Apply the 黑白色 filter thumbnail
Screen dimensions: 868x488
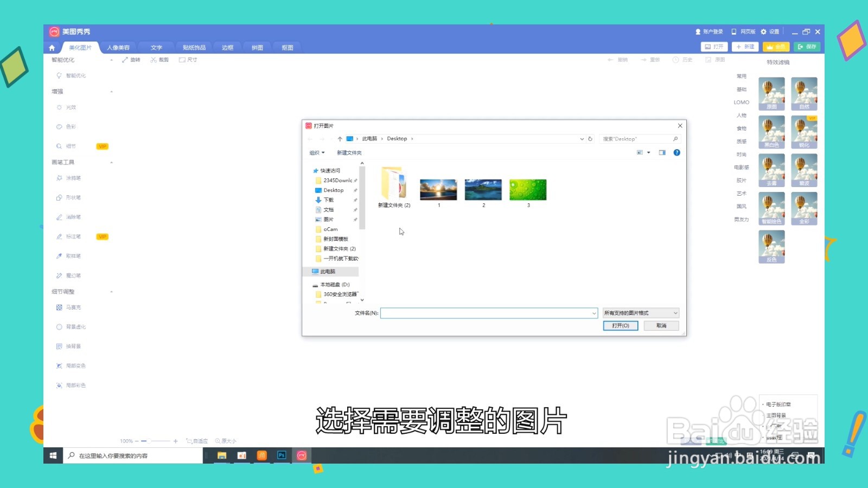coord(771,132)
